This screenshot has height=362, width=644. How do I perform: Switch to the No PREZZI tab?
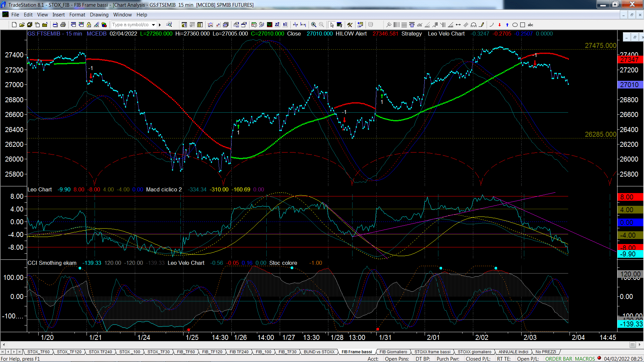point(546,352)
